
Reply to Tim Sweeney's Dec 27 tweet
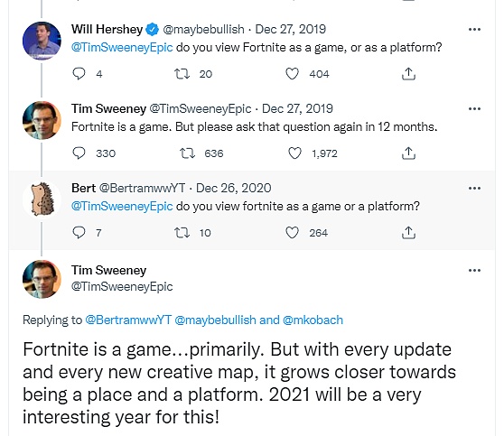79,153
